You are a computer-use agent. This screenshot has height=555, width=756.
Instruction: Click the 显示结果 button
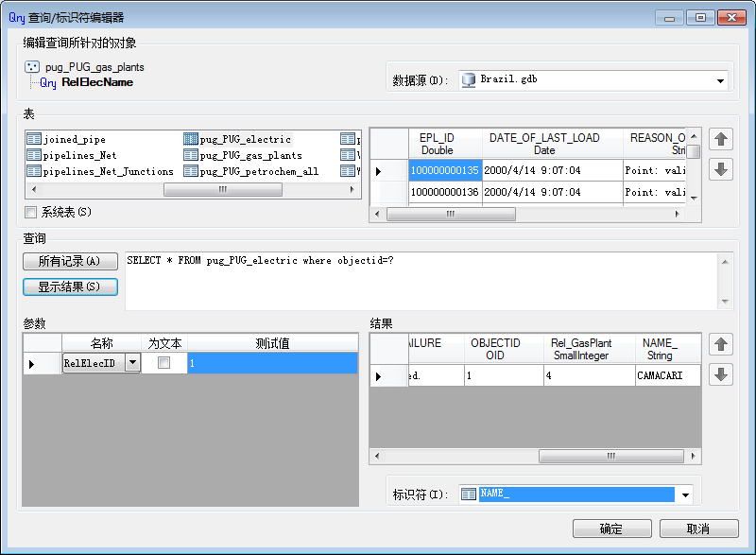point(70,286)
